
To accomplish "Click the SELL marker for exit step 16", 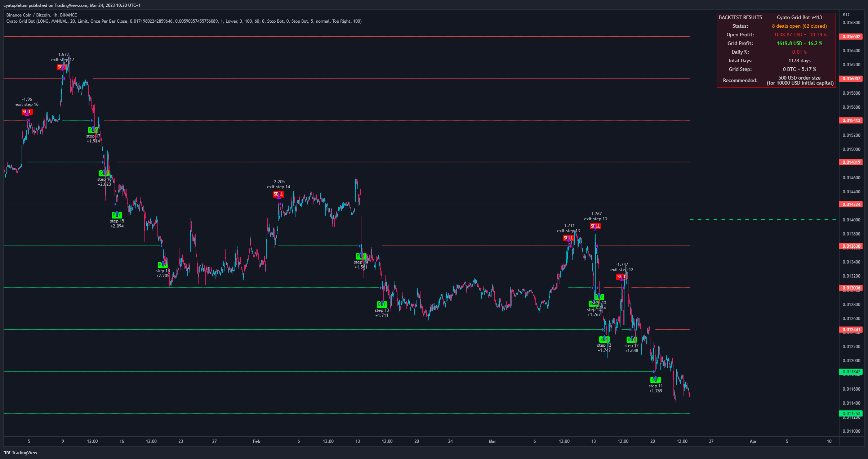I will (x=27, y=112).
